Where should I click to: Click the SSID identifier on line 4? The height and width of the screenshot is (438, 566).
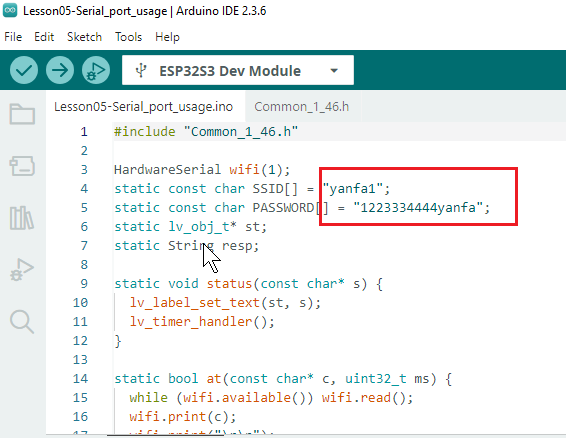267,188
